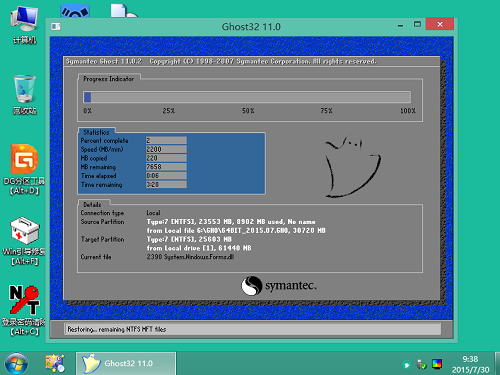Click the Ghost progress indicator bar
500x375 pixels.
click(247, 97)
